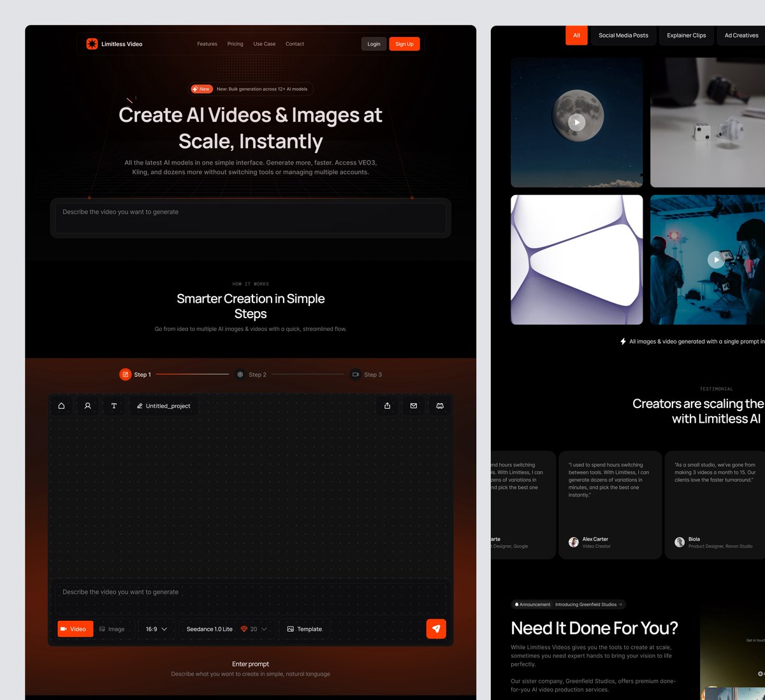
Task: Click the user profile icon in editor
Action: click(x=88, y=405)
